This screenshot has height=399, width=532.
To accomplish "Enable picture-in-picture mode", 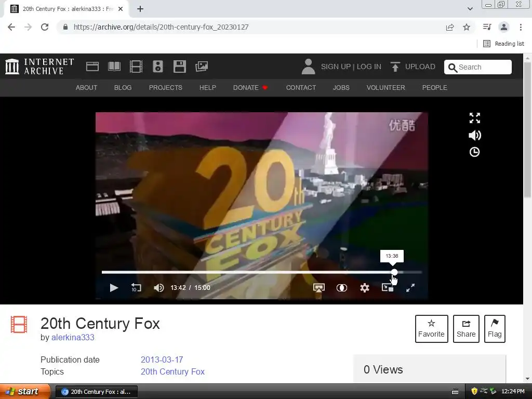I will 388,288.
